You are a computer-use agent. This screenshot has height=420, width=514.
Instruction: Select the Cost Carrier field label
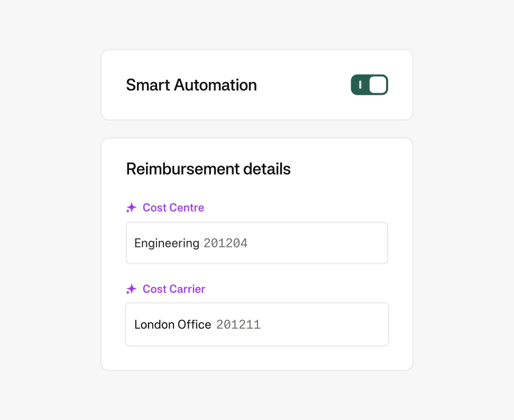(x=173, y=289)
